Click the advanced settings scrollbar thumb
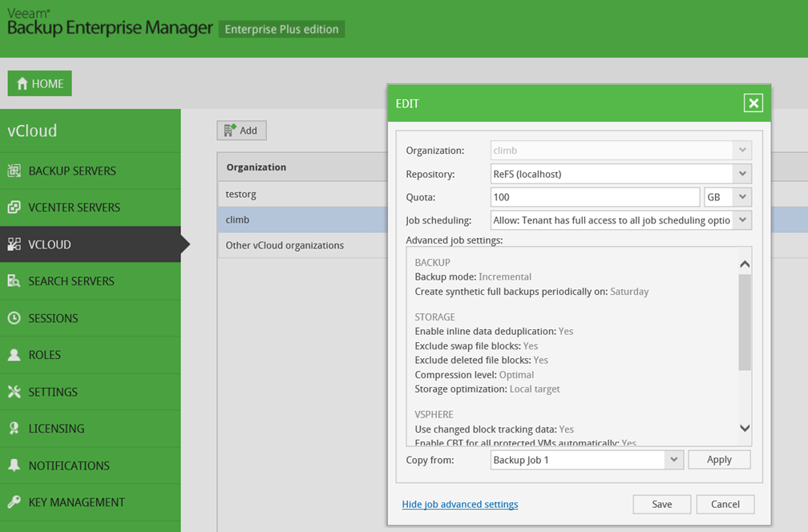The width and height of the screenshot is (808, 532). 745,322
